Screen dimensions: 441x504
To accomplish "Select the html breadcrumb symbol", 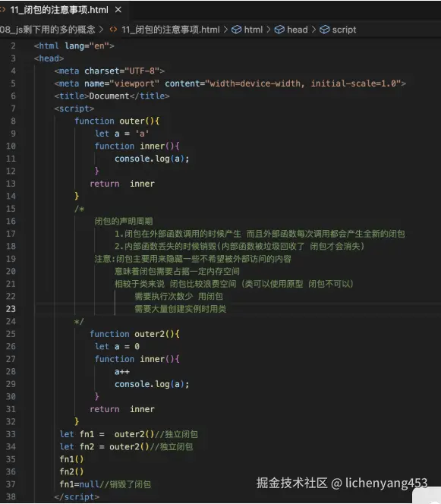I will 254,30.
